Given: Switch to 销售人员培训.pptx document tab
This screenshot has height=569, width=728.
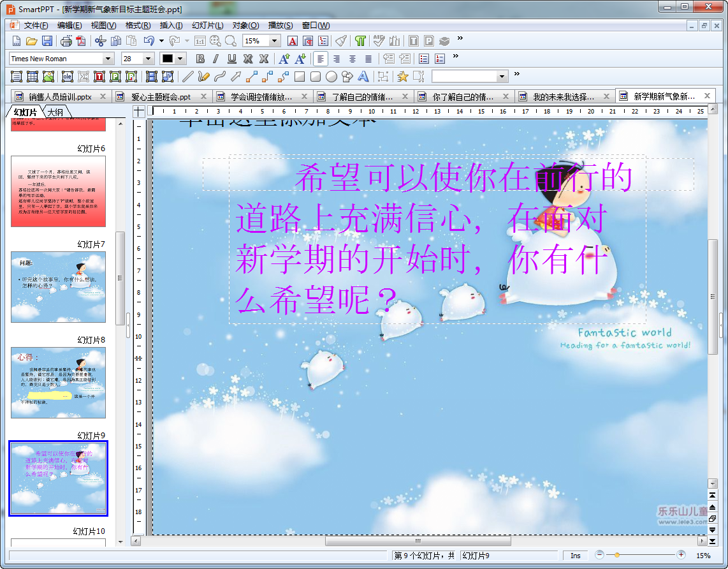Looking at the screenshot, I should coord(61,96).
